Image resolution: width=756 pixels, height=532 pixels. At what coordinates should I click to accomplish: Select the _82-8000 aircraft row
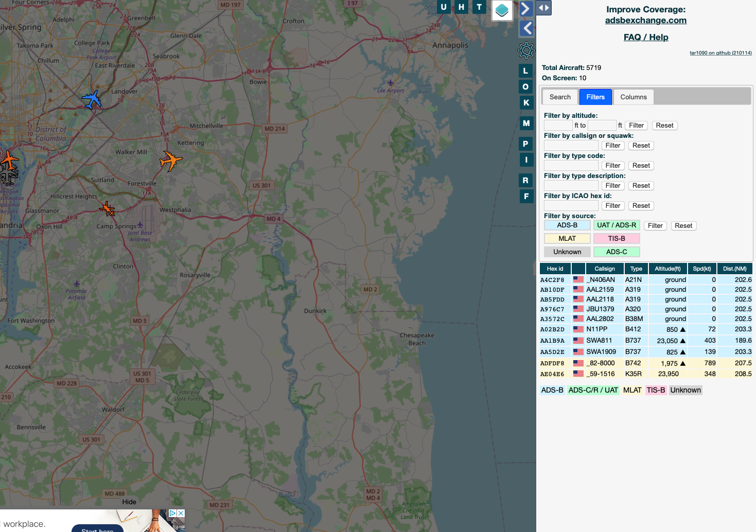click(646, 363)
